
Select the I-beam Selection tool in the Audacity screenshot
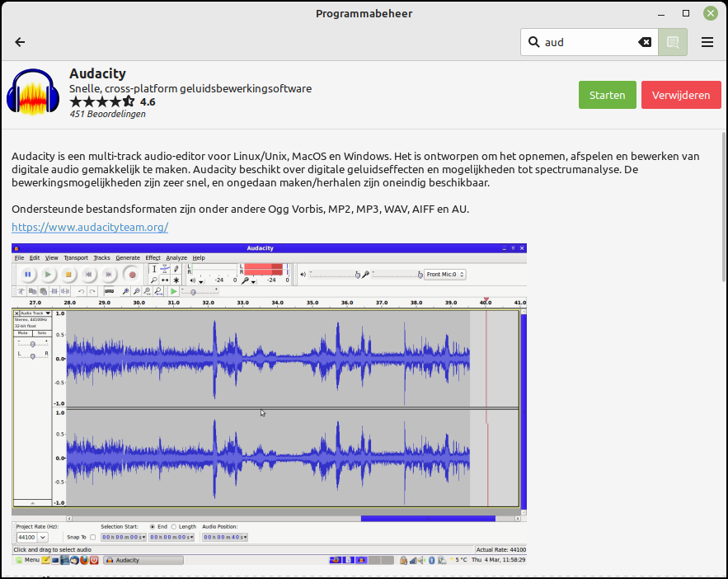[154, 269]
